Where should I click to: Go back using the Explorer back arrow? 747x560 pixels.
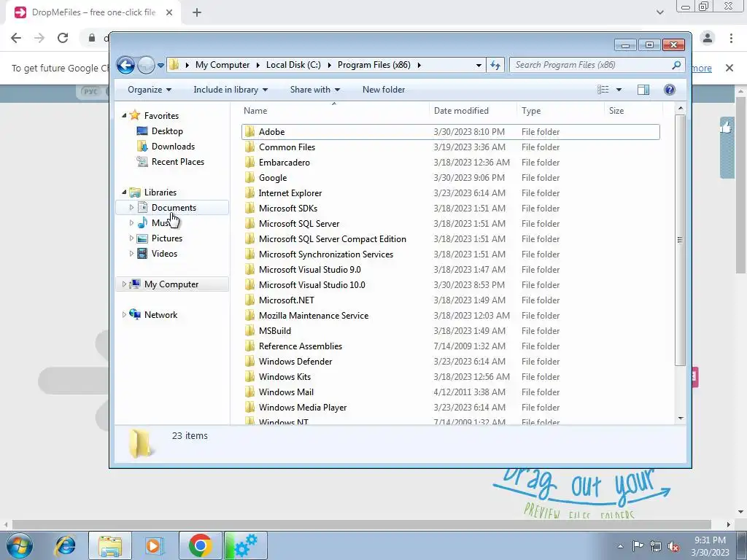pos(125,65)
